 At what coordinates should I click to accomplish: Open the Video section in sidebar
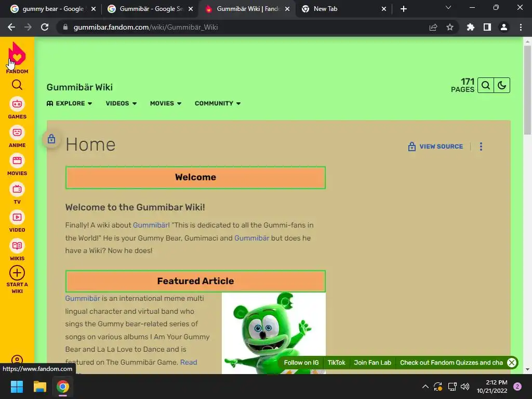click(x=17, y=221)
